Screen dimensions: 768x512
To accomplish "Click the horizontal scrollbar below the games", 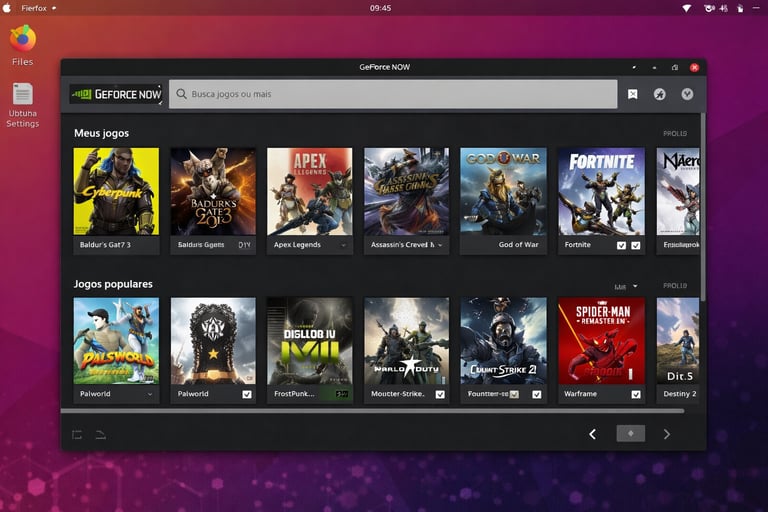I will coord(372,411).
